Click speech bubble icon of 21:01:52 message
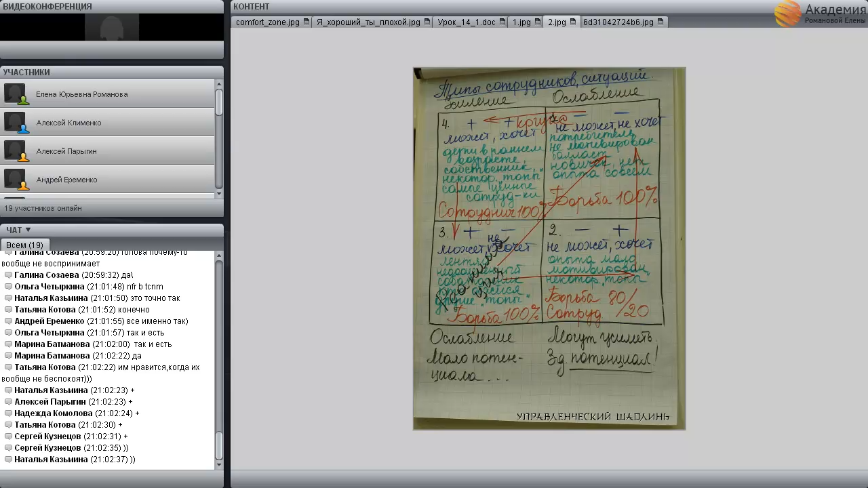The height and width of the screenshot is (488, 868). 9,310
